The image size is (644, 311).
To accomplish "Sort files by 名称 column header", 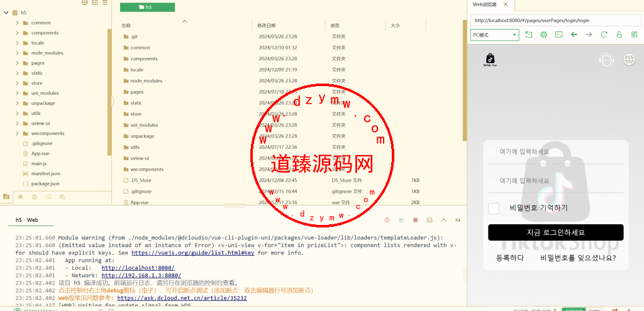I will 126,25.
